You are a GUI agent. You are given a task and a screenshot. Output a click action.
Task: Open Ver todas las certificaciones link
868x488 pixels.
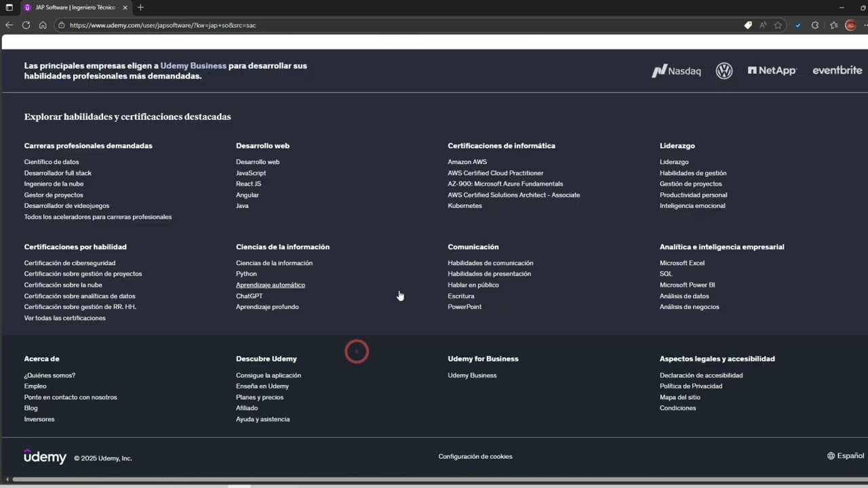64,318
